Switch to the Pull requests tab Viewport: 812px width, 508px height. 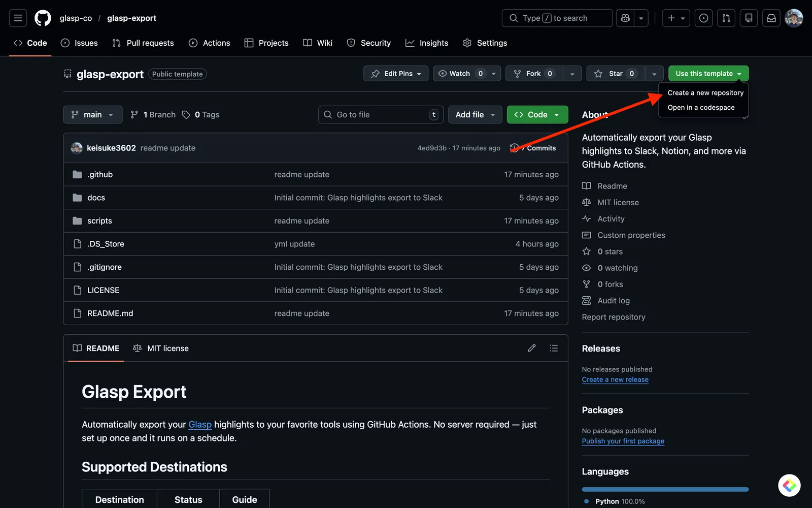point(143,43)
